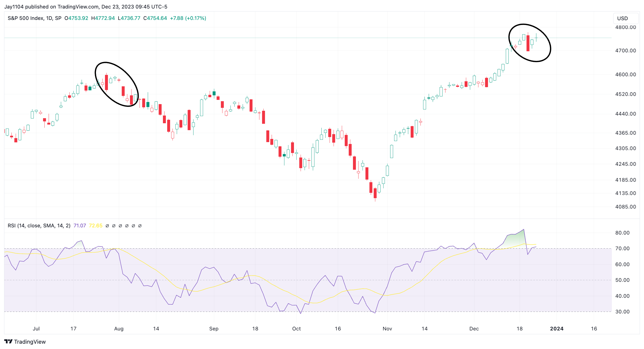Click the close value C4754.64 in header
644x349 pixels.
tap(155, 18)
